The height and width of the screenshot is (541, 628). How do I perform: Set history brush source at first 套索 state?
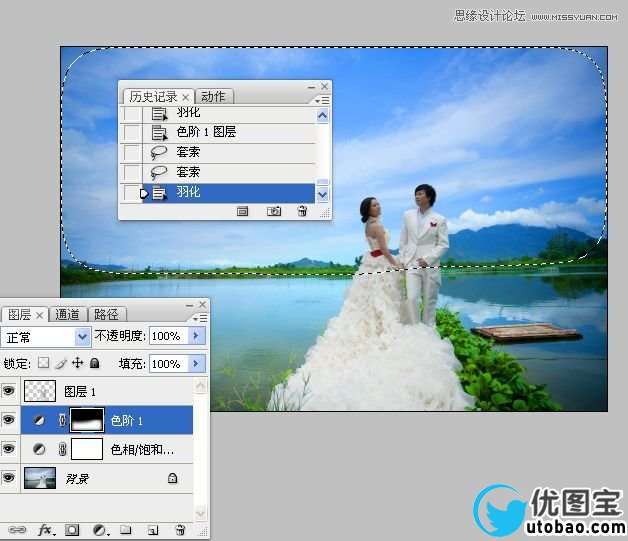131,153
